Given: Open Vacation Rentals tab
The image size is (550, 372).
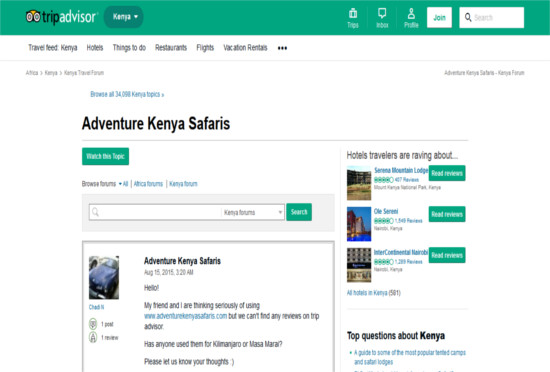Looking at the screenshot, I should click(x=245, y=48).
